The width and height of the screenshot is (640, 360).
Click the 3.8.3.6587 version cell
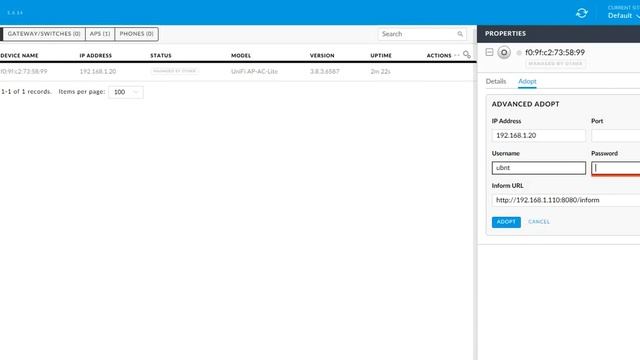click(x=324, y=71)
